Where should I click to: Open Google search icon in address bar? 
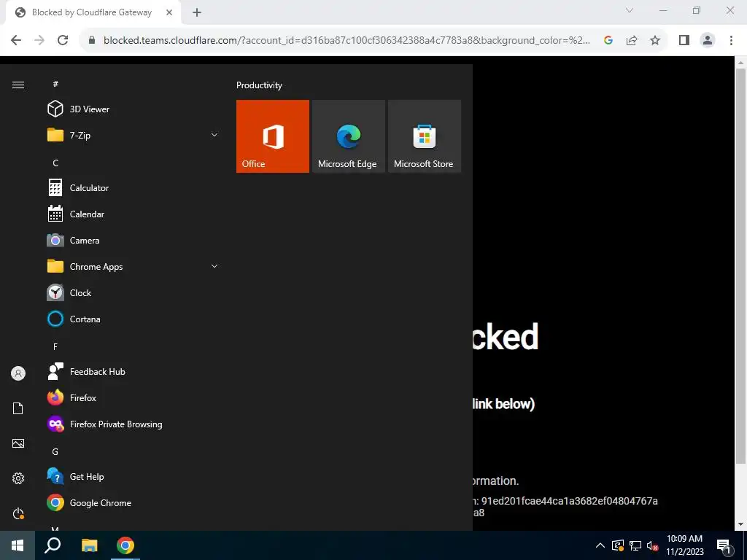coord(608,40)
